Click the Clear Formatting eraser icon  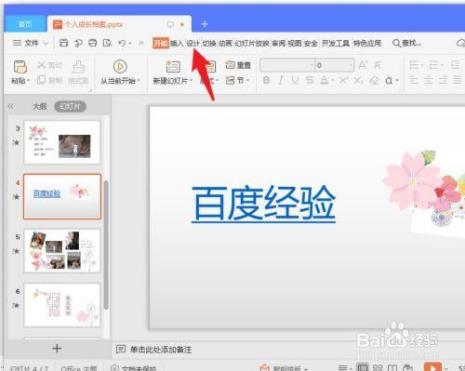pyautogui.click(x=374, y=80)
